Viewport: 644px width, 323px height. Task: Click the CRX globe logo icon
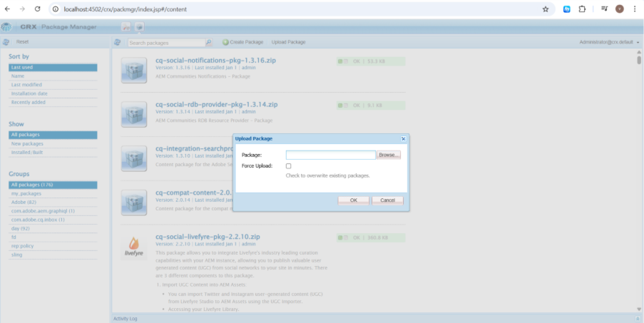pyautogui.click(x=6, y=27)
